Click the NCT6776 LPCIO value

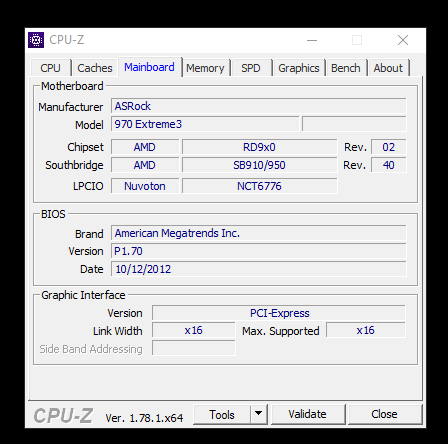tap(259, 186)
